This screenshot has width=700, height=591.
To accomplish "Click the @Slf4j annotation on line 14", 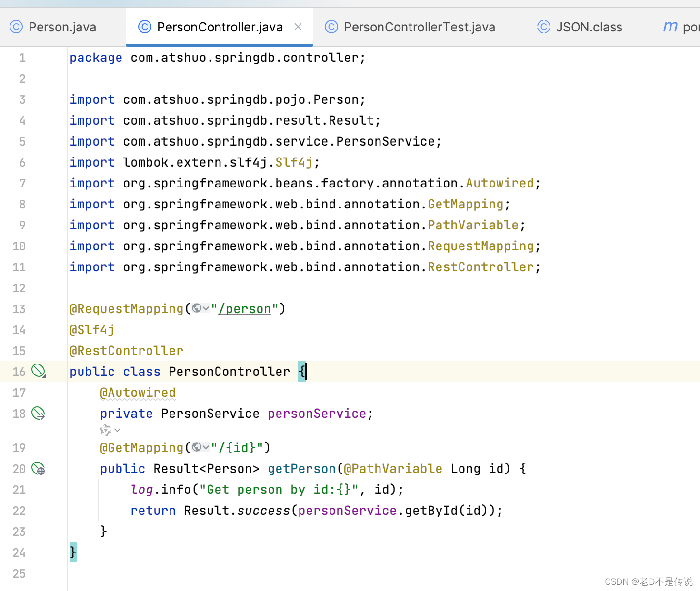I will [x=92, y=330].
